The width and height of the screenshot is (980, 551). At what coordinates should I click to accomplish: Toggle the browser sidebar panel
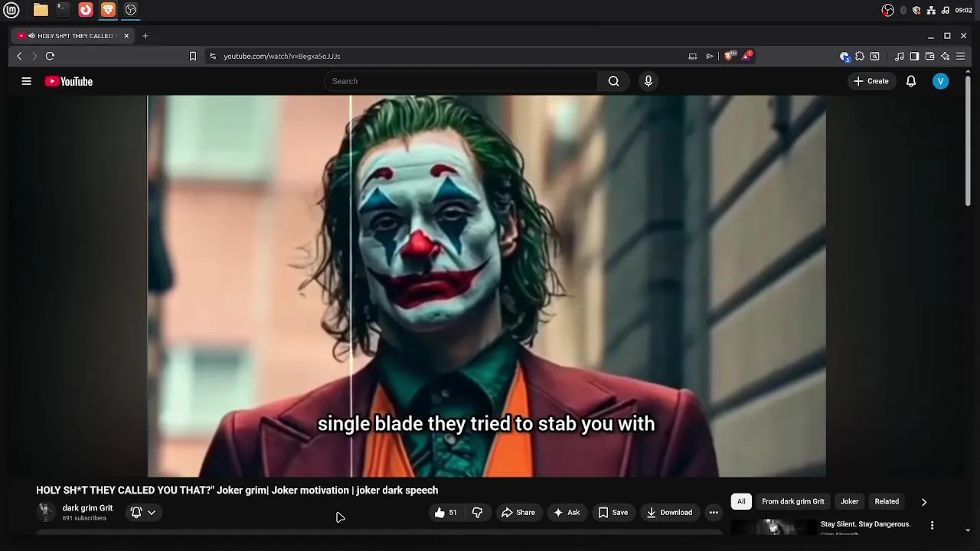(914, 56)
